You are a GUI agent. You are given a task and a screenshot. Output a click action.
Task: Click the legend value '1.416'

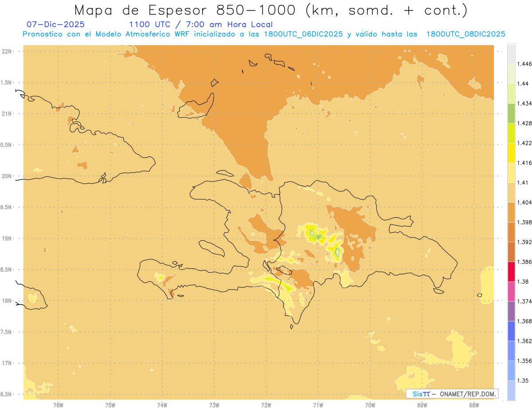pos(524,163)
